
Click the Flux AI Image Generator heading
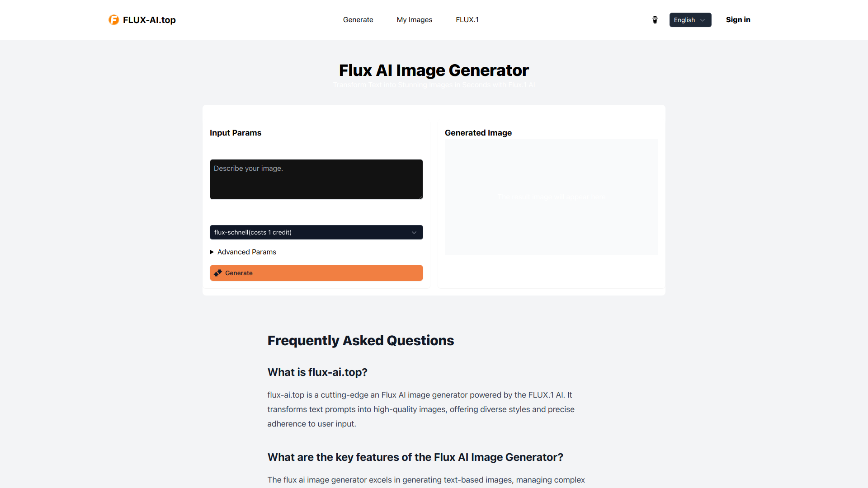[434, 70]
